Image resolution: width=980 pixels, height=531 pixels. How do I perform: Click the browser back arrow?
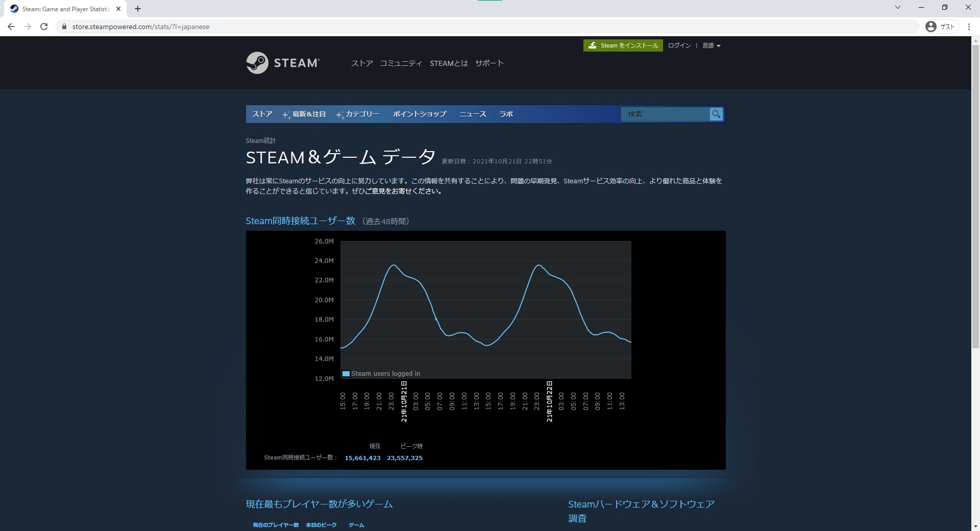click(x=11, y=27)
